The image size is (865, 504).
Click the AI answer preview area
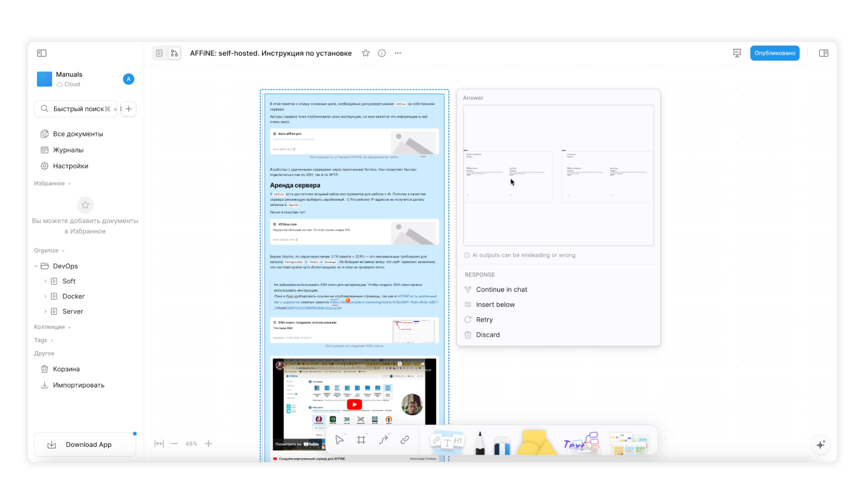click(x=558, y=175)
